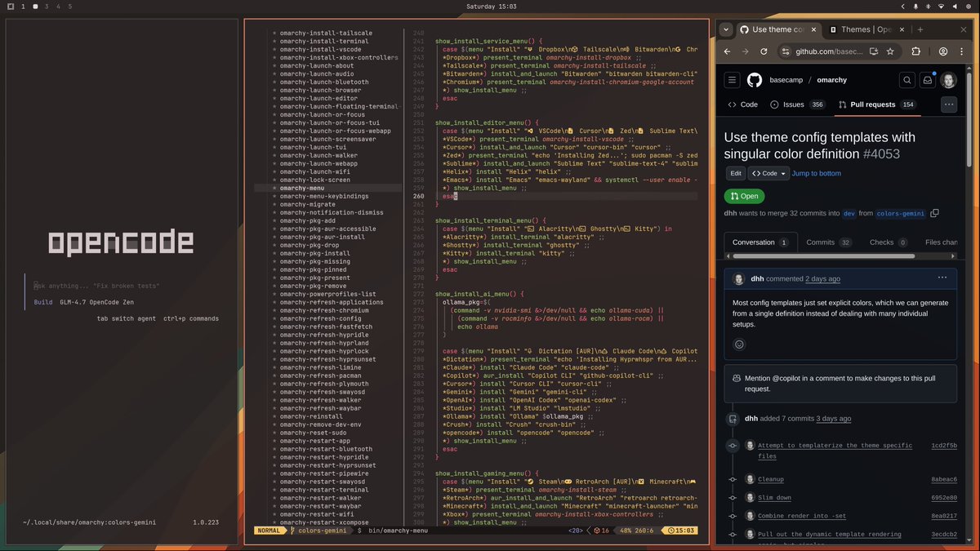The width and height of the screenshot is (980, 551).
Task: Open the Chrome profile icon
Action: (942, 51)
